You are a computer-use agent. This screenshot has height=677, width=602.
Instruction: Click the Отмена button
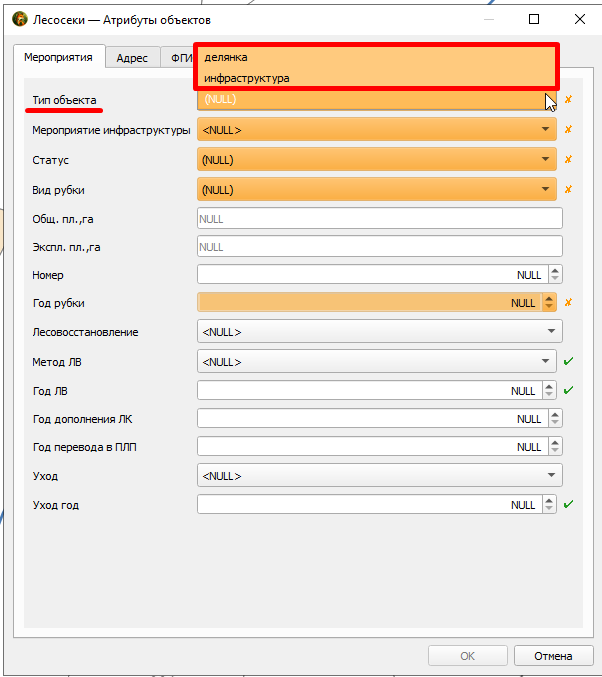(553, 656)
